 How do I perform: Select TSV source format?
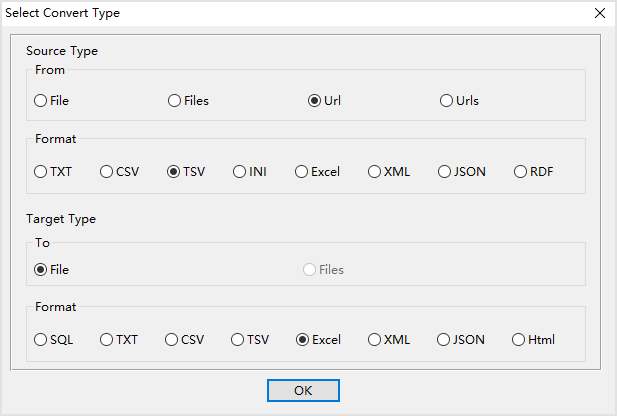(x=174, y=172)
